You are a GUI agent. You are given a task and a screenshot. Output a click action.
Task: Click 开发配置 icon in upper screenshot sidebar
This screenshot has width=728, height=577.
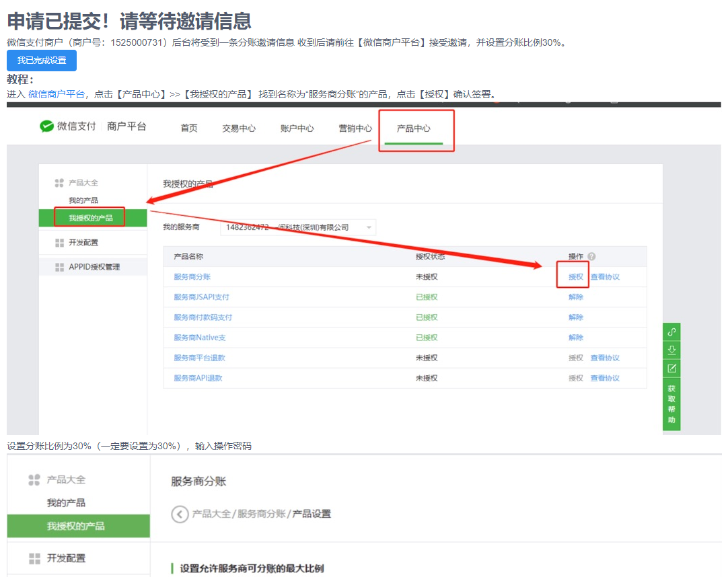pos(59,243)
